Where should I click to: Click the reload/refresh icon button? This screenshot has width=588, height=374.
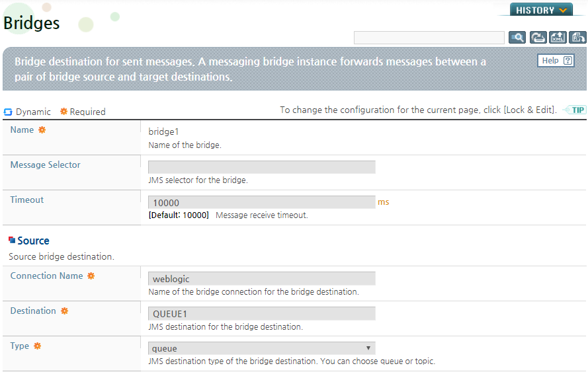(538, 38)
